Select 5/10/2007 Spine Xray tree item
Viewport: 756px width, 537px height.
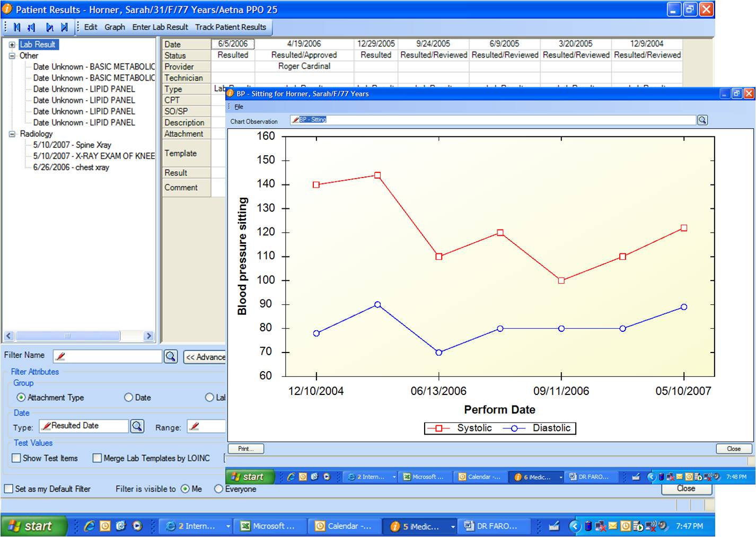coord(72,145)
